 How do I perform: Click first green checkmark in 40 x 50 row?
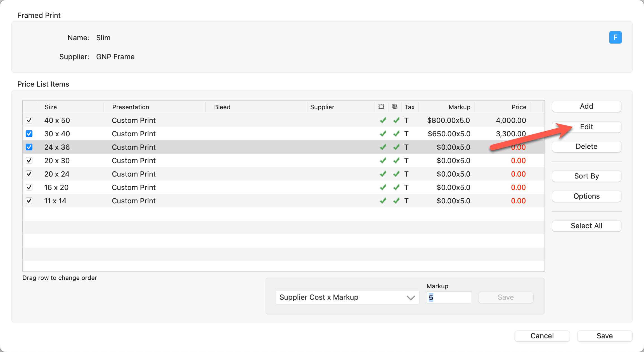383,120
